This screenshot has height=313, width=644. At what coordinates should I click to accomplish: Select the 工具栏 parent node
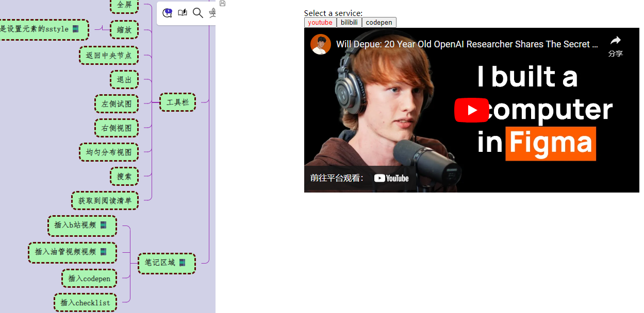(x=177, y=102)
